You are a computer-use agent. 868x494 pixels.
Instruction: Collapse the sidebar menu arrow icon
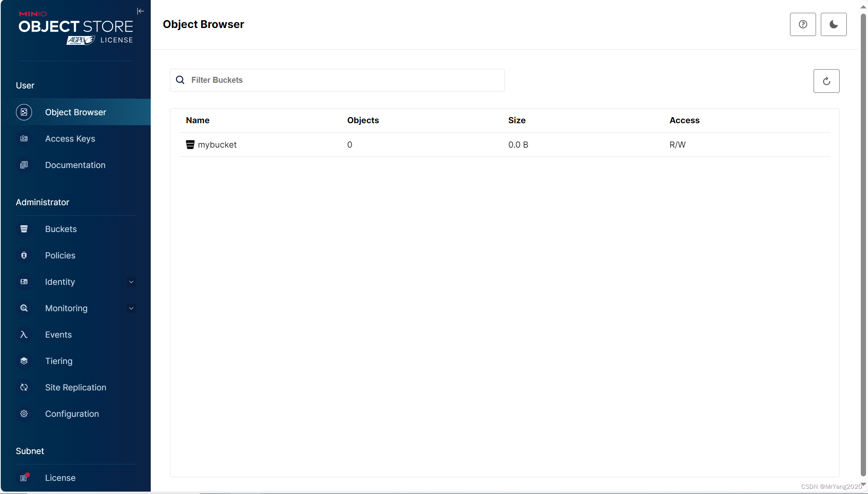pyautogui.click(x=140, y=11)
